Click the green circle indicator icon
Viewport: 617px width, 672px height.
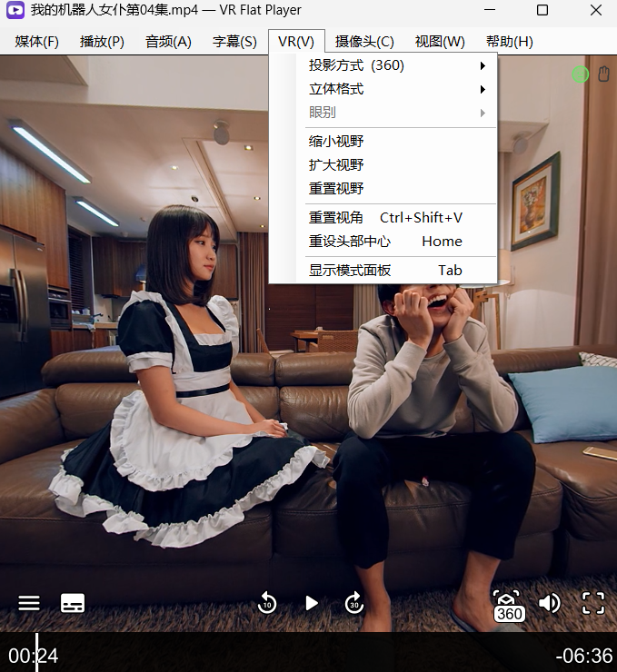580,74
